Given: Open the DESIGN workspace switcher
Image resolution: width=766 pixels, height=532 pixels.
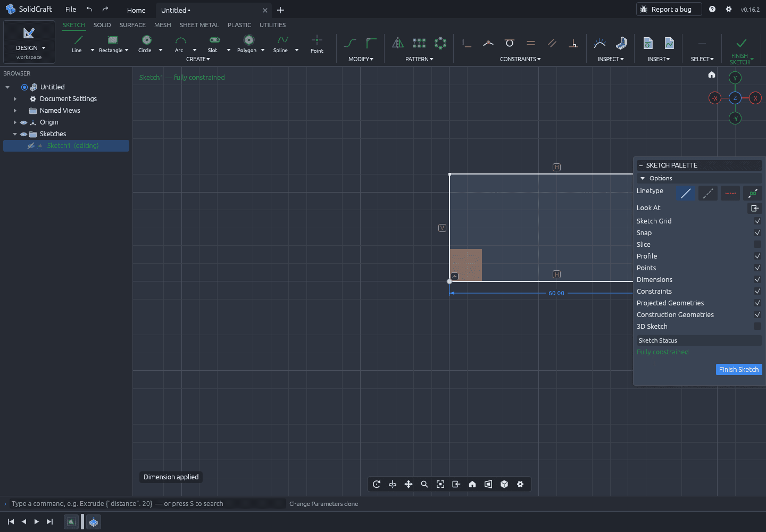Looking at the screenshot, I should pos(29,42).
